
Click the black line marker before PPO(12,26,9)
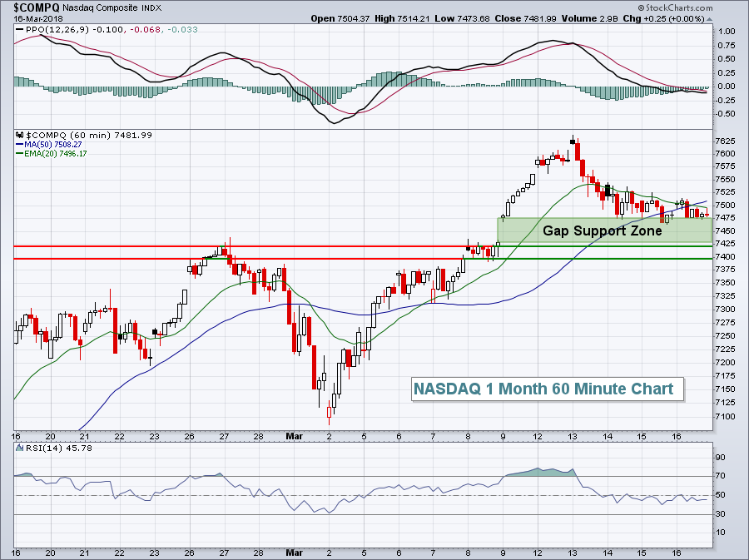point(20,30)
